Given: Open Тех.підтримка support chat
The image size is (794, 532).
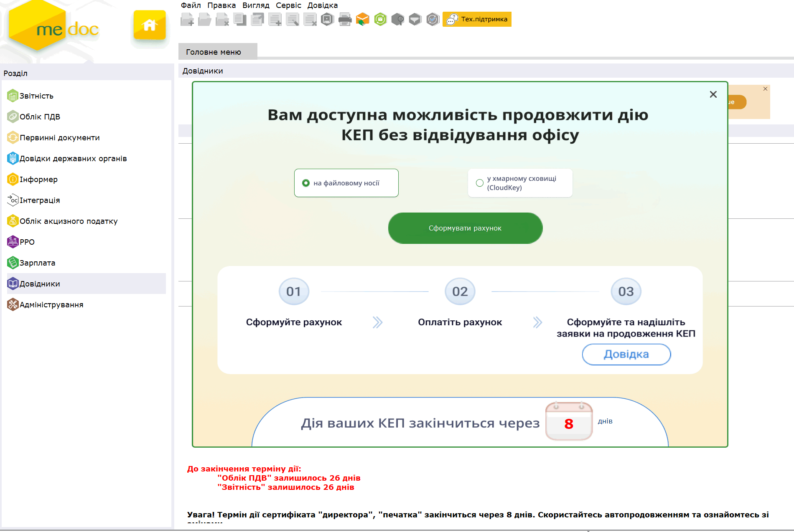Looking at the screenshot, I should point(477,19).
